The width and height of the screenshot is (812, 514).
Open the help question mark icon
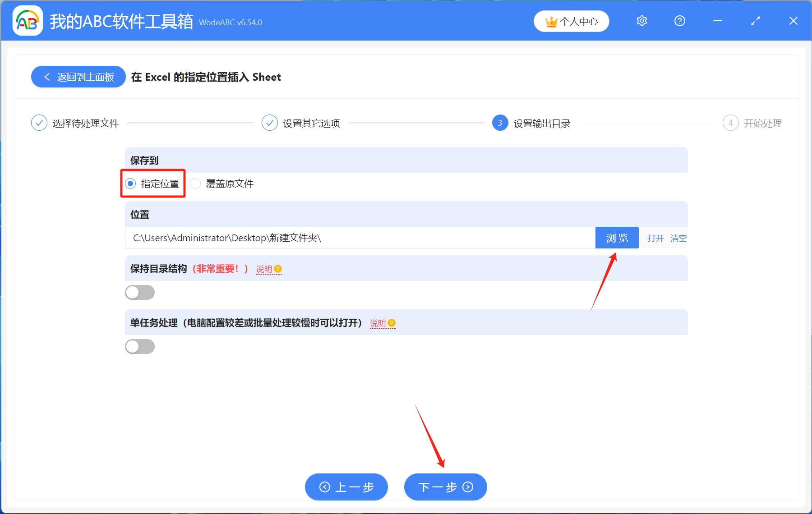coord(679,21)
